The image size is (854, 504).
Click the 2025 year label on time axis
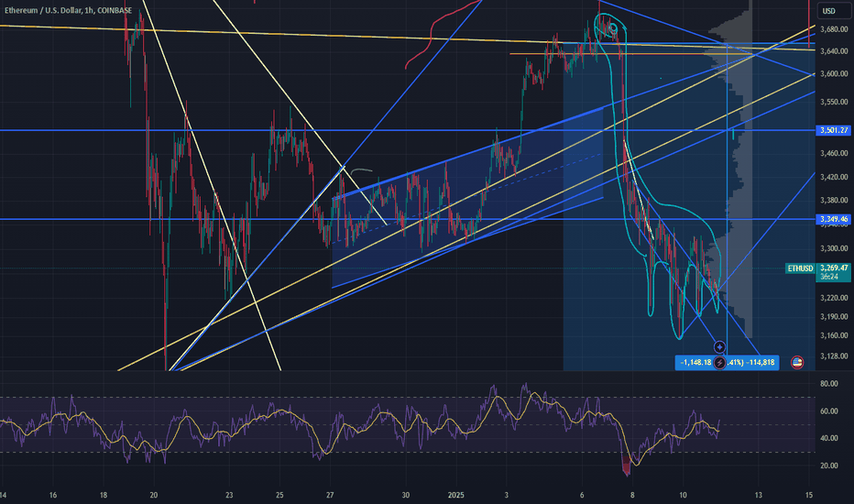click(x=456, y=495)
